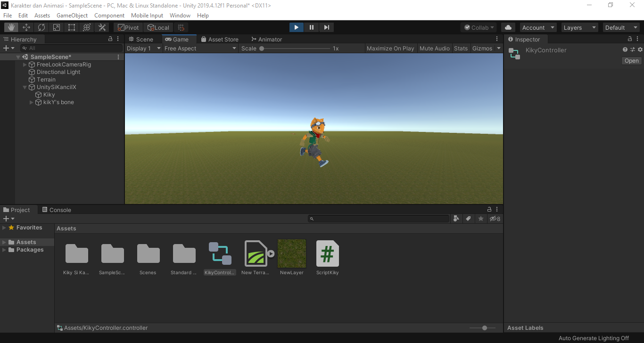Open the GameObject menu

[x=72, y=16]
